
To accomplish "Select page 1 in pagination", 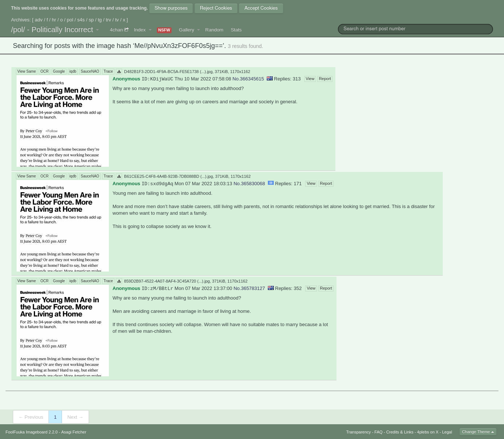I will click(55, 417).
